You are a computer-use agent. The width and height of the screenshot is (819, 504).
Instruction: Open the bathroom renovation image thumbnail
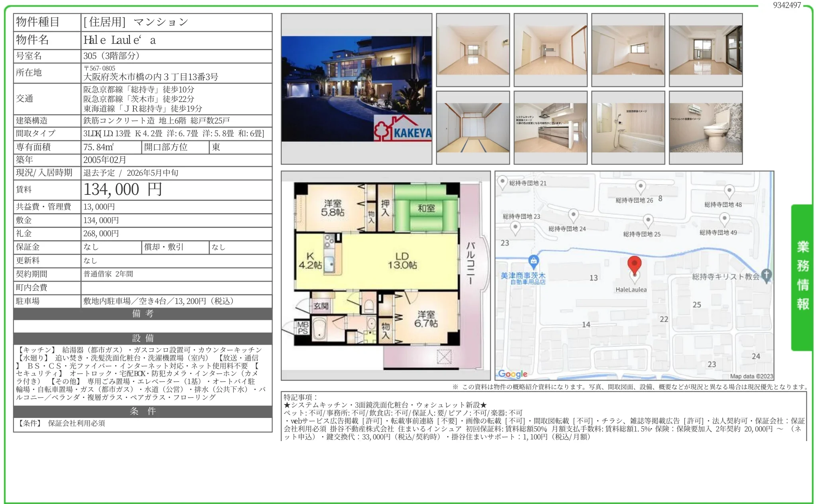pyautogui.click(x=628, y=127)
